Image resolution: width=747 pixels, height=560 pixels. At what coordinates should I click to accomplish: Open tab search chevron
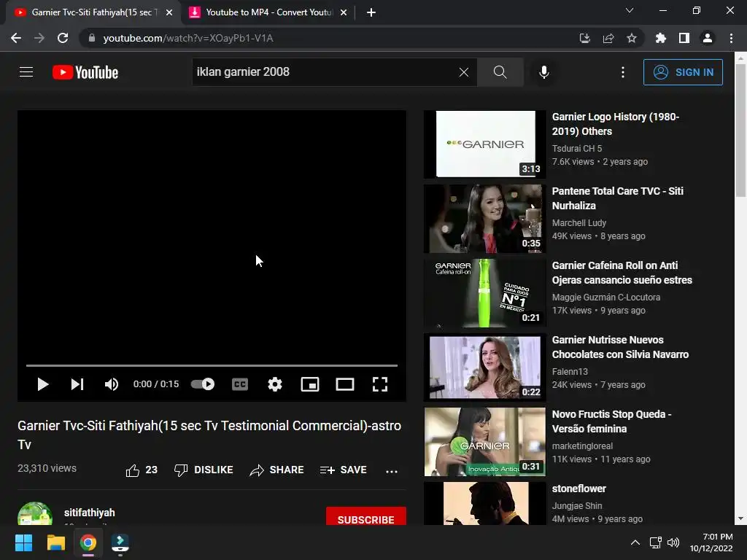click(x=630, y=10)
